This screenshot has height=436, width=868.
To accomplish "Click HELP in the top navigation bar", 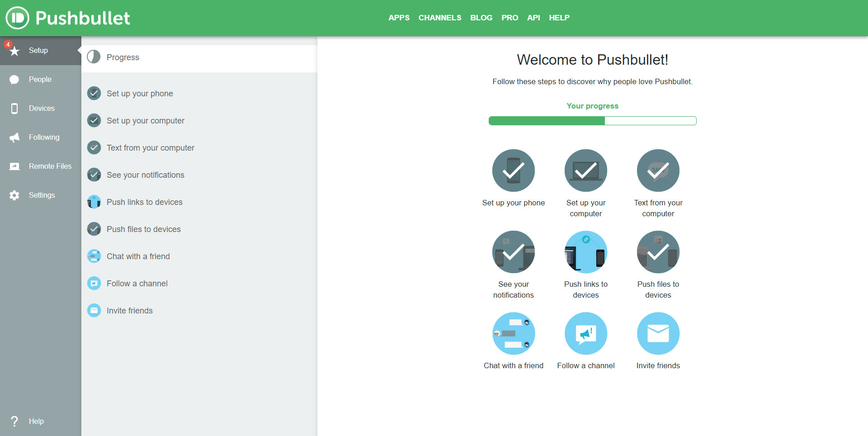I will pyautogui.click(x=559, y=18).
